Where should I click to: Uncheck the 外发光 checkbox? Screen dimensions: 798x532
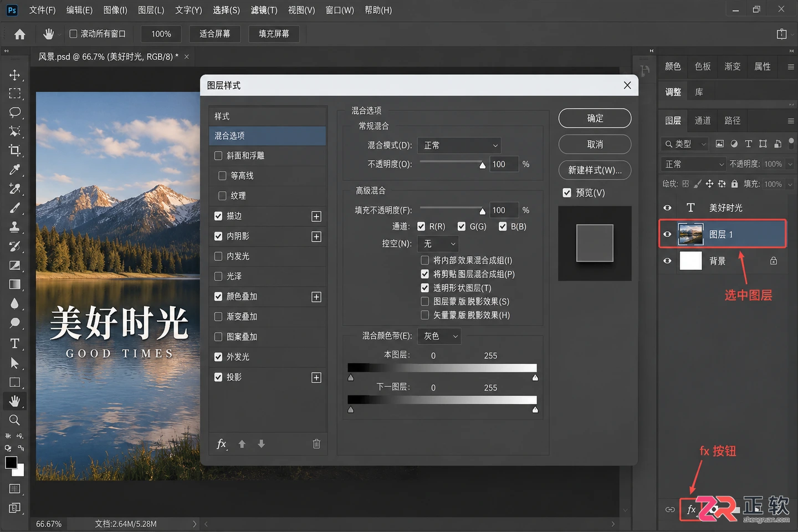pos(218,357)
